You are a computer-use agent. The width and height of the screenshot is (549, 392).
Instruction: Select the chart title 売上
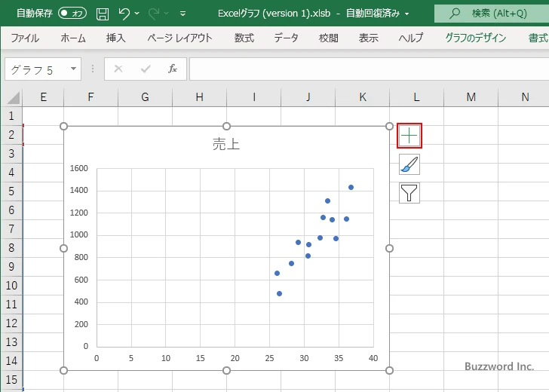(226, 144)
